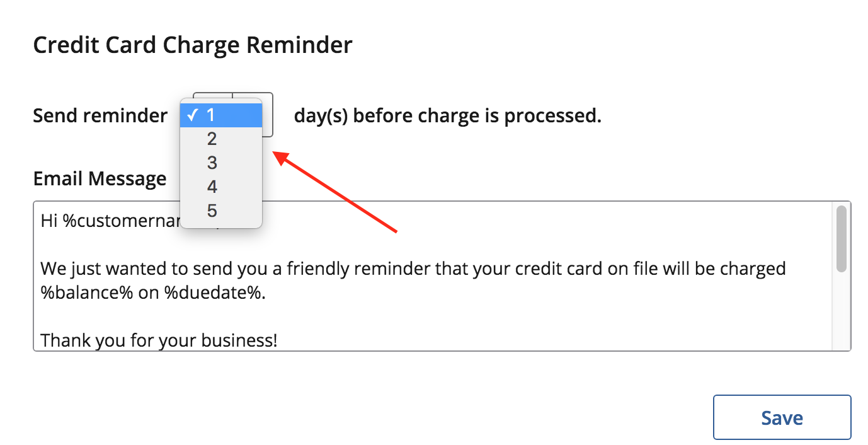The height and width of the screenshot is (445, 868).
Task: Select 4 days before charge option
Action: tap(221, 187)
